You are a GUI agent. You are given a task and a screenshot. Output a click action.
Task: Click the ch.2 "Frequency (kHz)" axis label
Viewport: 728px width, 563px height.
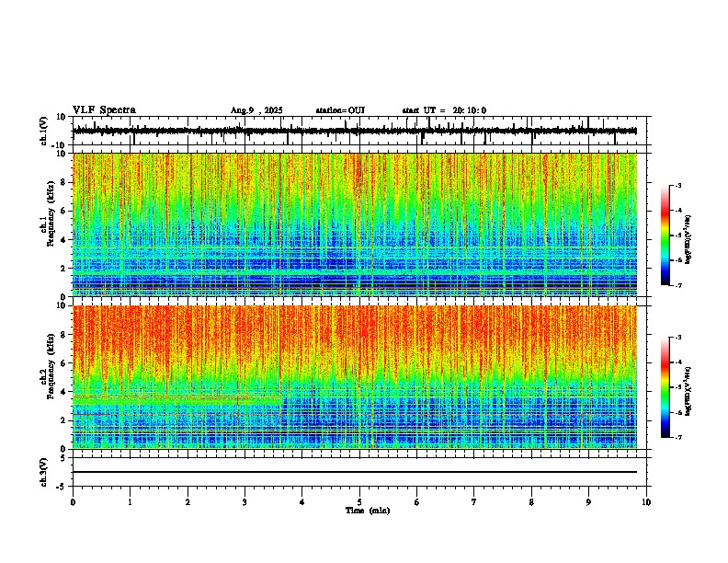tap(51, 367)
